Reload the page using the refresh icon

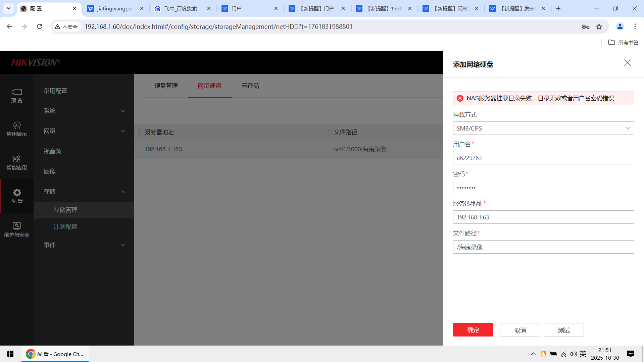coord(39,27)
